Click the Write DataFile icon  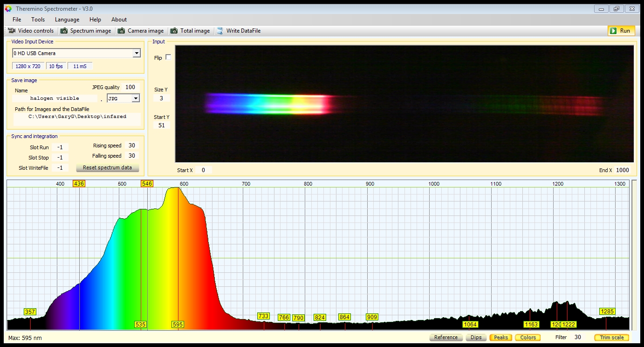(x=220, y=31)
